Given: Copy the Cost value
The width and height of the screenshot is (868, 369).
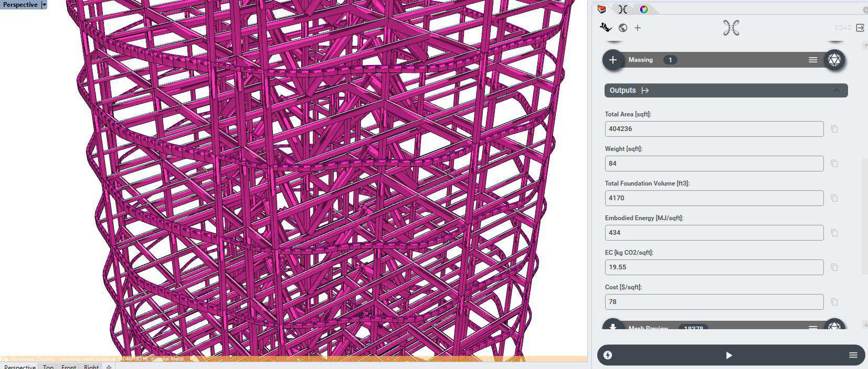Looking at the screenshot, I should [x=834, y=302].
